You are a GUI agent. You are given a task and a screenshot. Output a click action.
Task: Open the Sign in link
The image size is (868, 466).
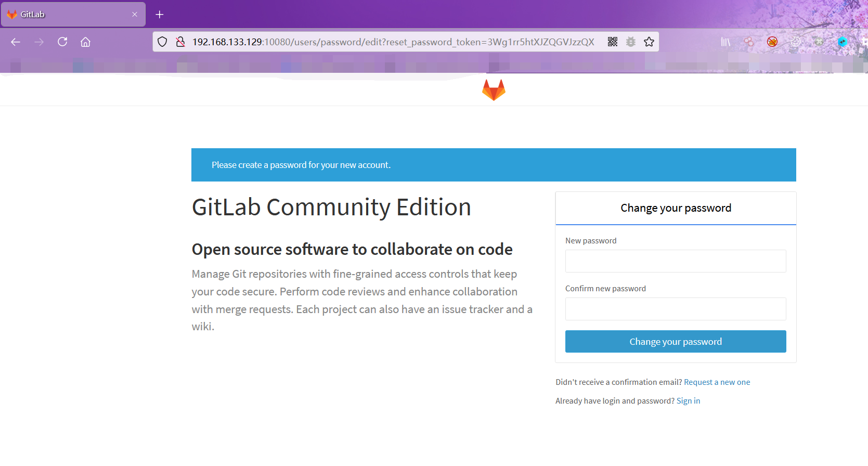688,401
